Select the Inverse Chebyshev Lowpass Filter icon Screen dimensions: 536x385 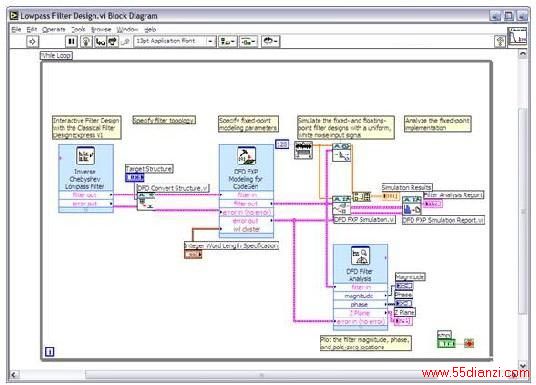tap(85, 156)
